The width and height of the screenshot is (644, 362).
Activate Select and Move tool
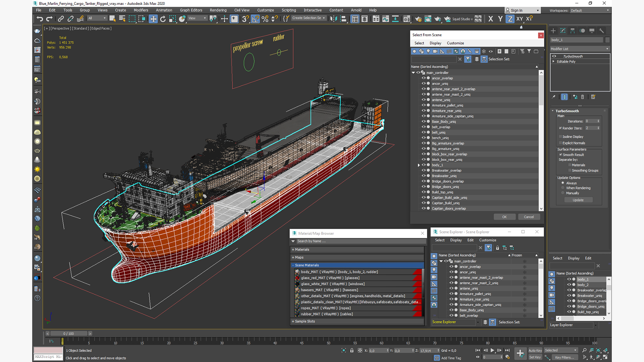(153, 19)
